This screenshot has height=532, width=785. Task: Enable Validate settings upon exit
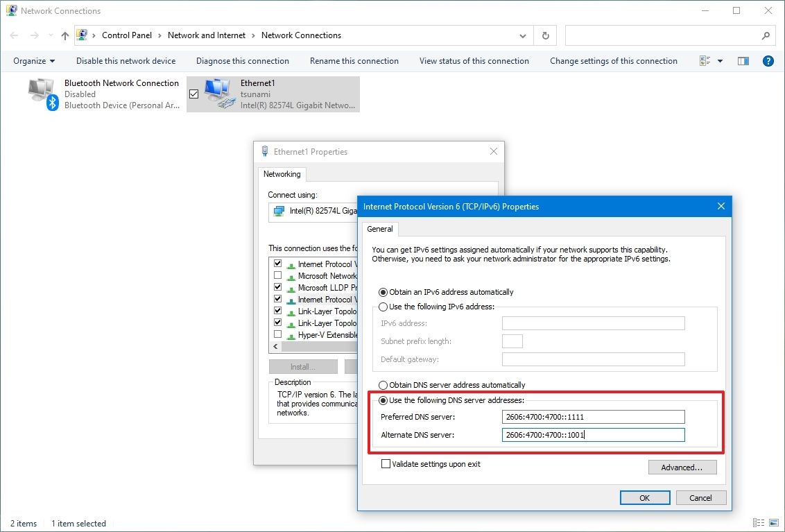click(x=386, y=463)
